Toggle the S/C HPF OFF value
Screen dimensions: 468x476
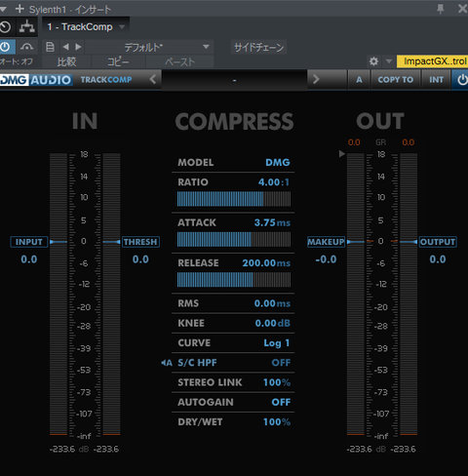tap(281, 363)
